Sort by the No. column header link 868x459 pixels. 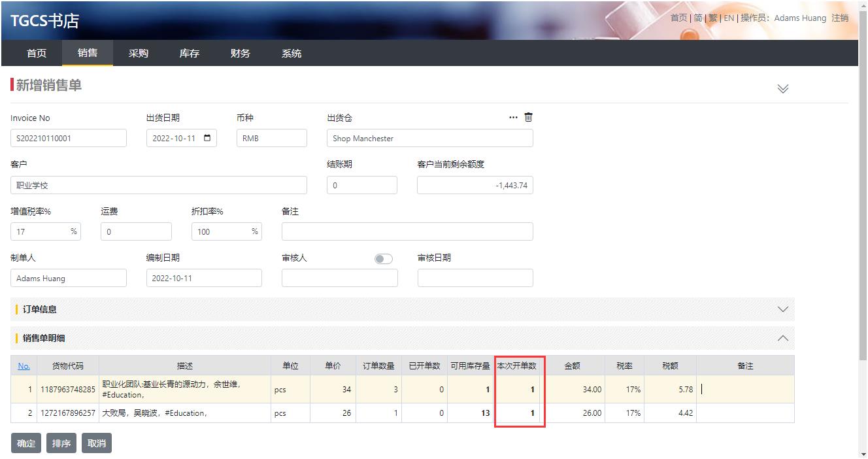coord(24,365)
